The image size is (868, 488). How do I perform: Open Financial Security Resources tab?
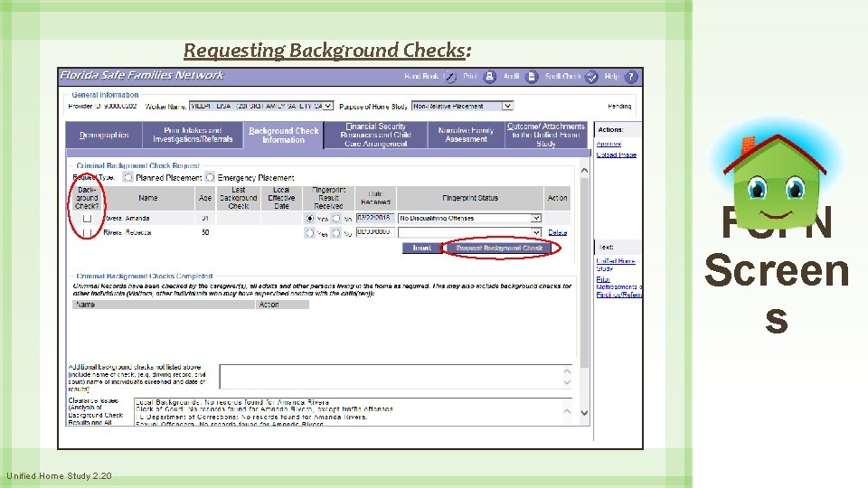pos(376,135)
